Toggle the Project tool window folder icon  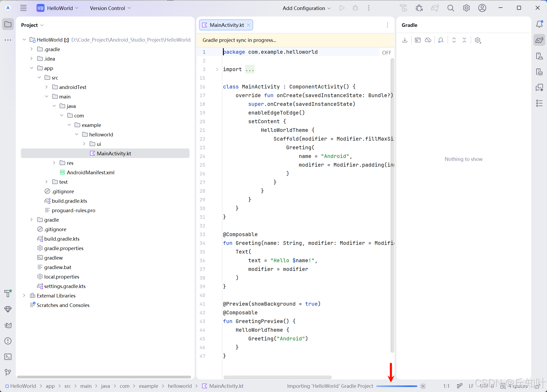(x=8, y=24)
